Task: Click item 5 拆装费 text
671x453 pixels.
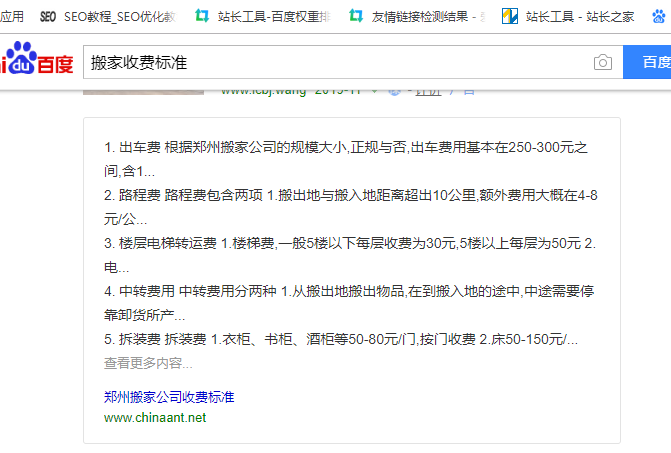Action: [x=341, y=339]
